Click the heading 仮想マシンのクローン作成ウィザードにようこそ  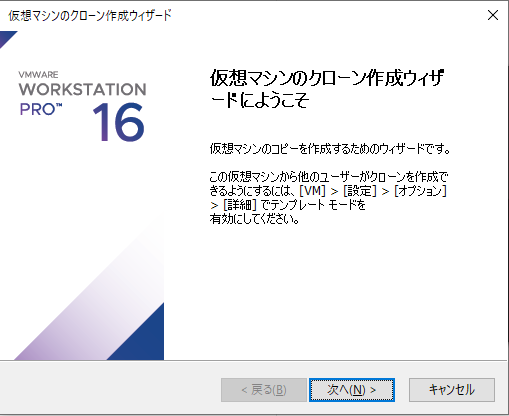(327, 89)
